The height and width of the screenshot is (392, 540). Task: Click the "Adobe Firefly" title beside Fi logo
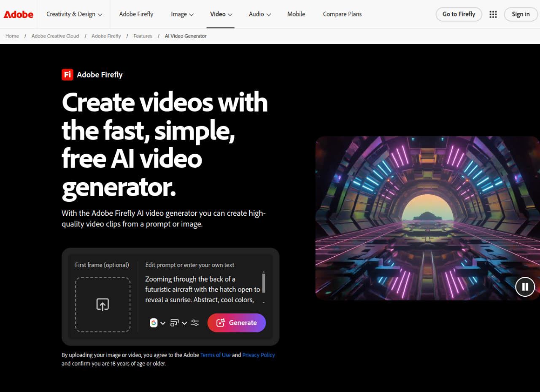tap(100, 75)
